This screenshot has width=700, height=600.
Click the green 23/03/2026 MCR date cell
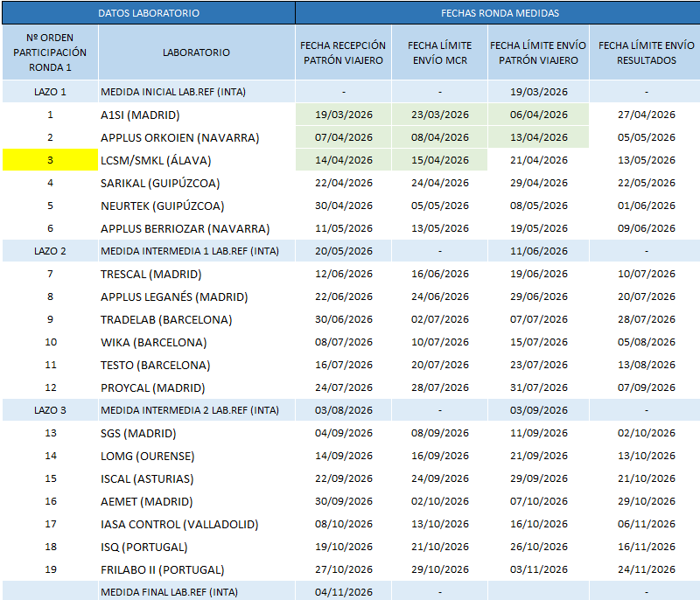pos(438,115)
